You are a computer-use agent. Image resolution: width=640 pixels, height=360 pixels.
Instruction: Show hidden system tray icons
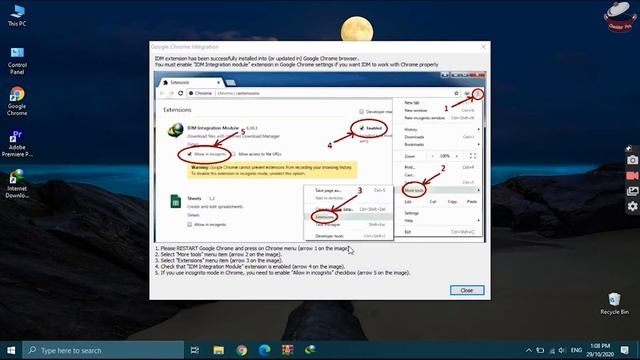click(x=529, y=350)
